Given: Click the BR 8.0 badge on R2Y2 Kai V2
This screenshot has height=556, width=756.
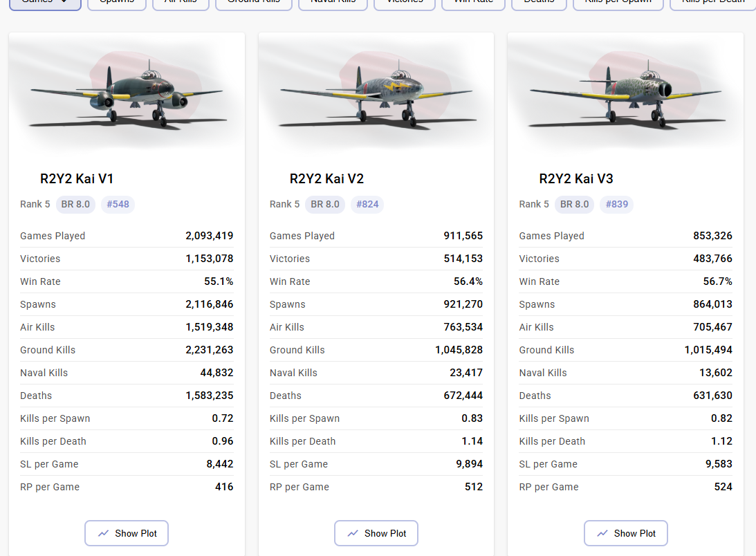Looking at the screenshot, I should coord(325,204).
